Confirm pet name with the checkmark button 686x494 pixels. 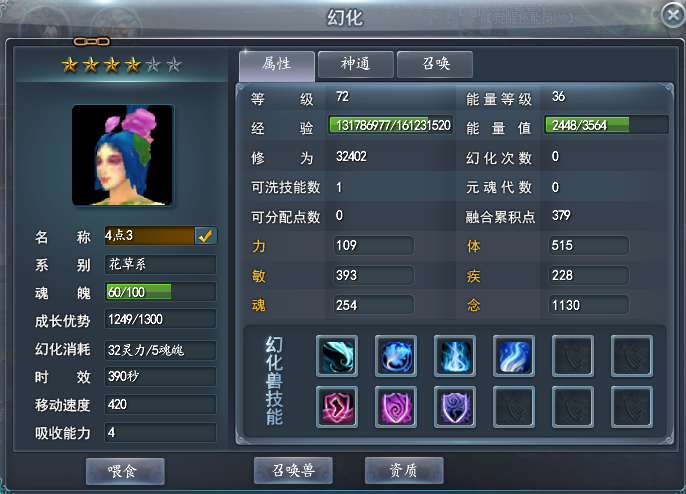pos(205,236)
